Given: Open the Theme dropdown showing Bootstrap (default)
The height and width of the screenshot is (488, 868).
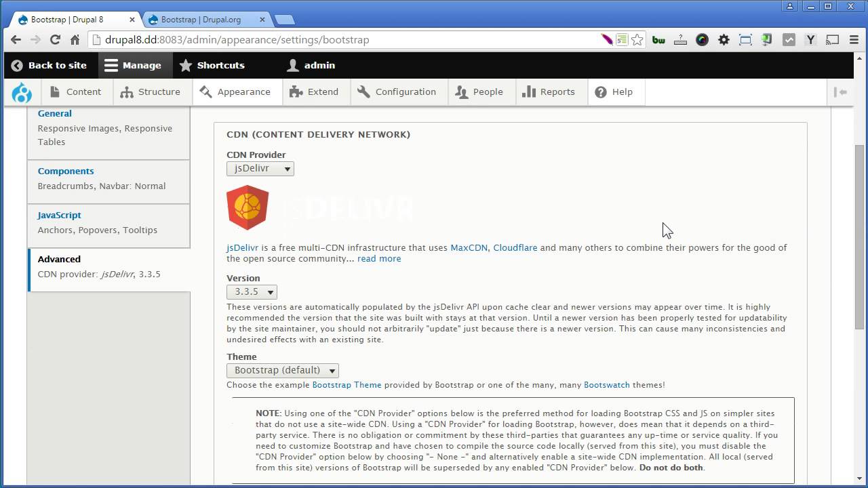Looking at the screenshot, I should tap(283, 371).
